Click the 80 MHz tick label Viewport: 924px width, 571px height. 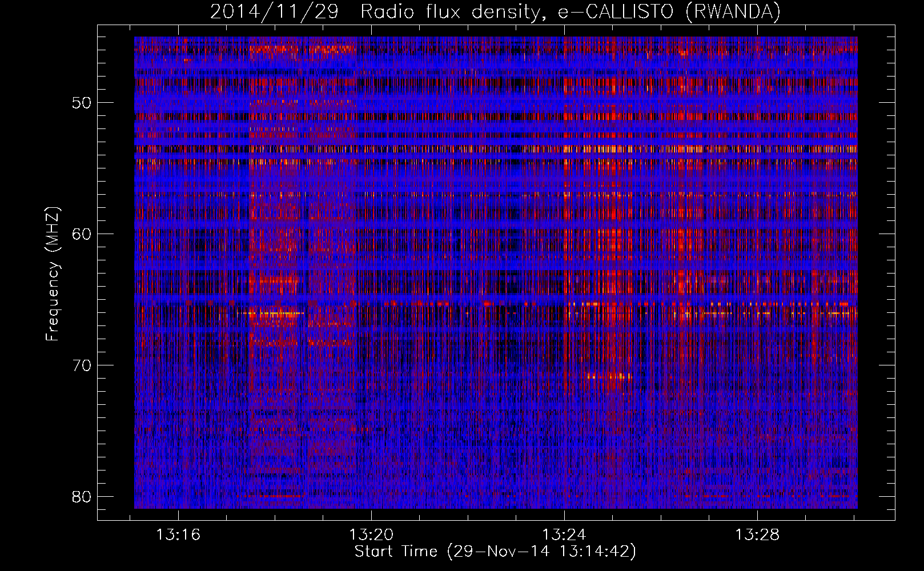tap(82, 497)
